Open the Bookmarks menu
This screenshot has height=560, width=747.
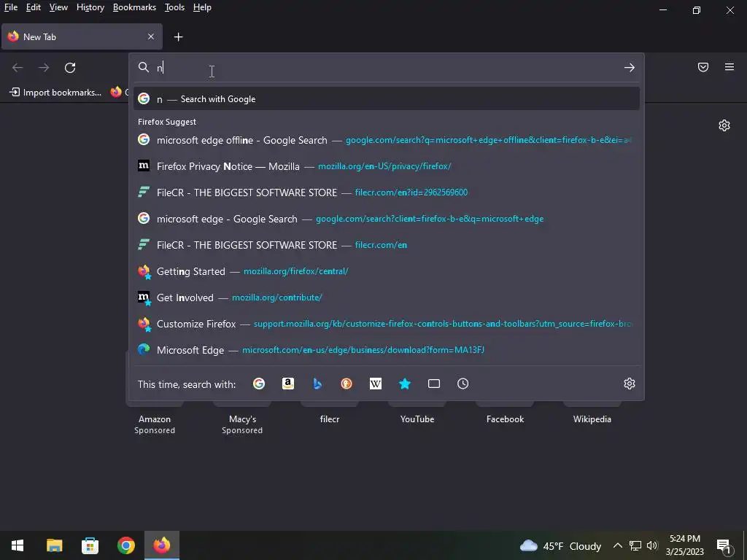pos(134,7)
